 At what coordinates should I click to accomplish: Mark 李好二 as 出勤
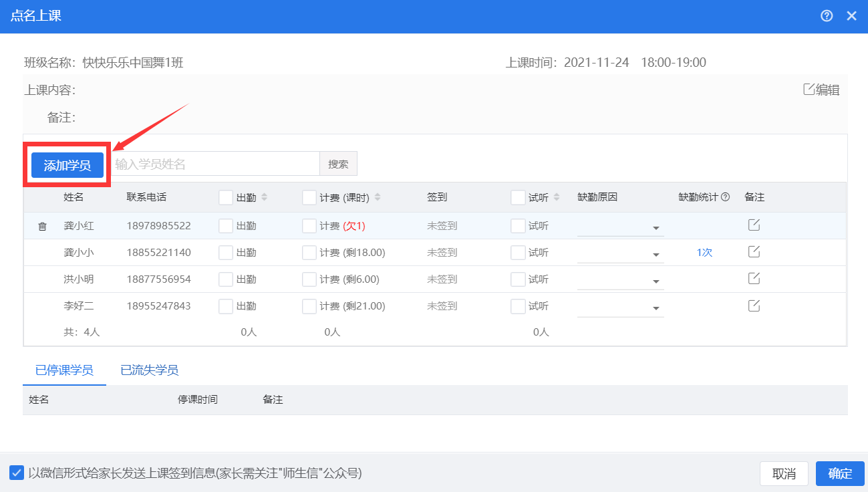coord(226,306)
